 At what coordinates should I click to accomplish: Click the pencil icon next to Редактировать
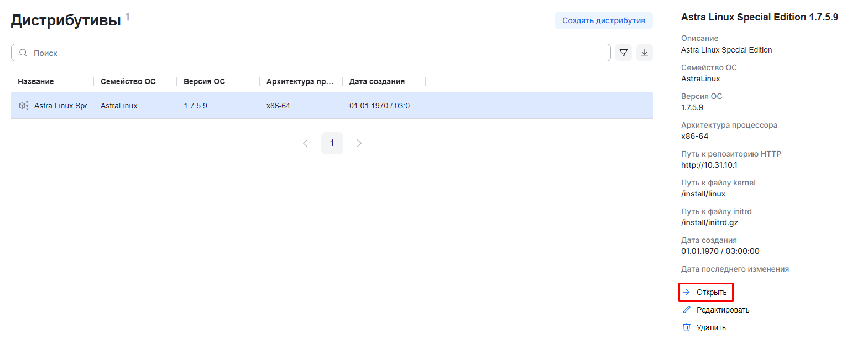pyautogui.click(x=687, y=310)
